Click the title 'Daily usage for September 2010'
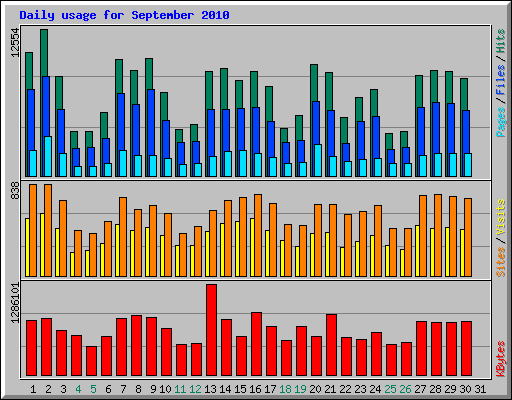 click(x=124, y=15)
